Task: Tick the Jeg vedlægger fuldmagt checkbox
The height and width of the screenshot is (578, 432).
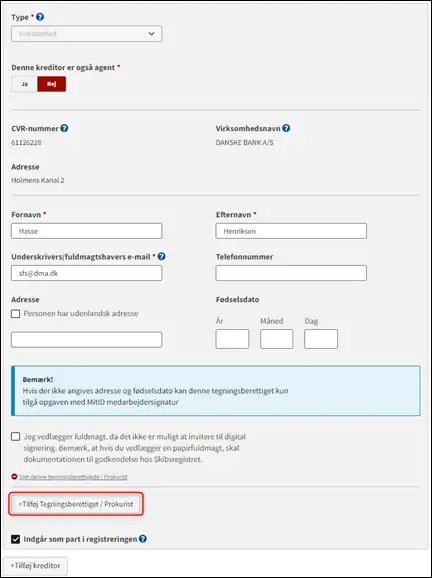Action: click(15, 437)
